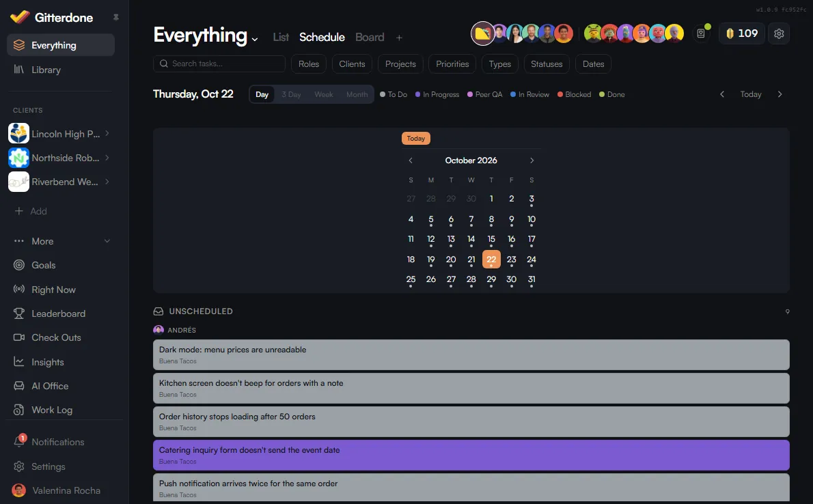Show next month in calendar
813x504 pixels.
click(532, 160)
